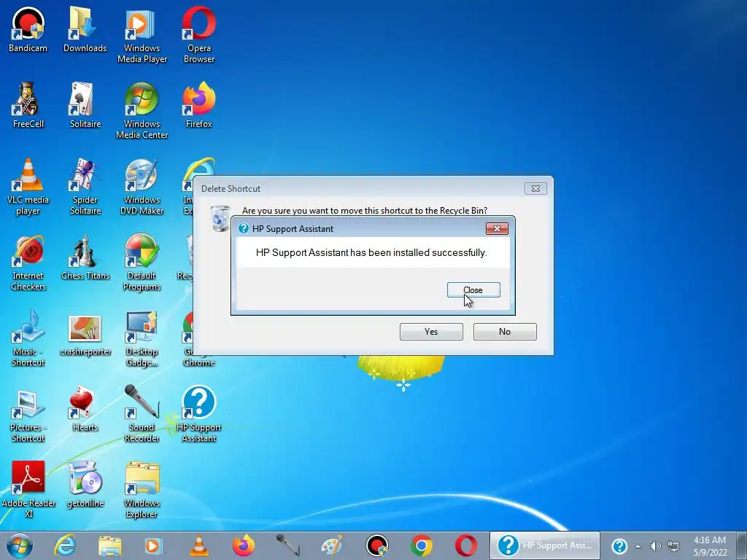Click Yes in Delete Shortcut dialog

coord(431,332)
